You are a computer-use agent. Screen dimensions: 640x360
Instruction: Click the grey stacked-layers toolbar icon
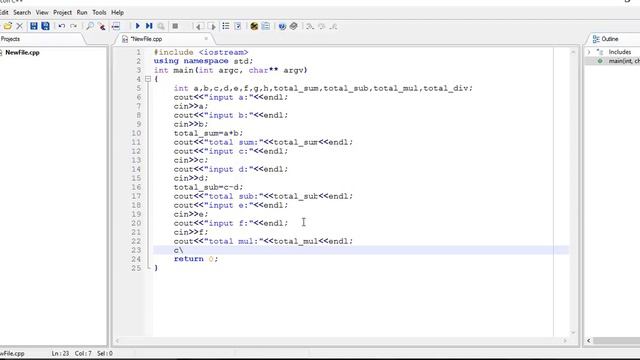(293, 26)
